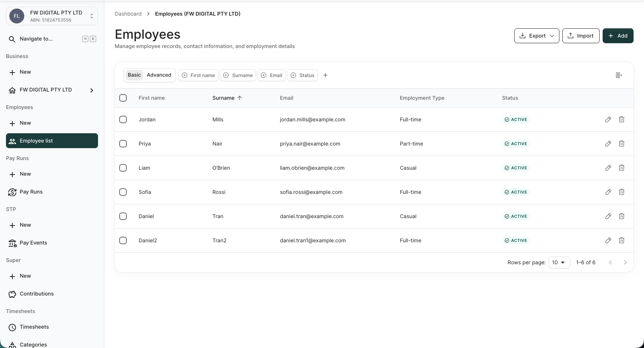Tick the checkbox for Liam O'Brien
The width and height of the screenshot is (644, 348).
(123, 168)
